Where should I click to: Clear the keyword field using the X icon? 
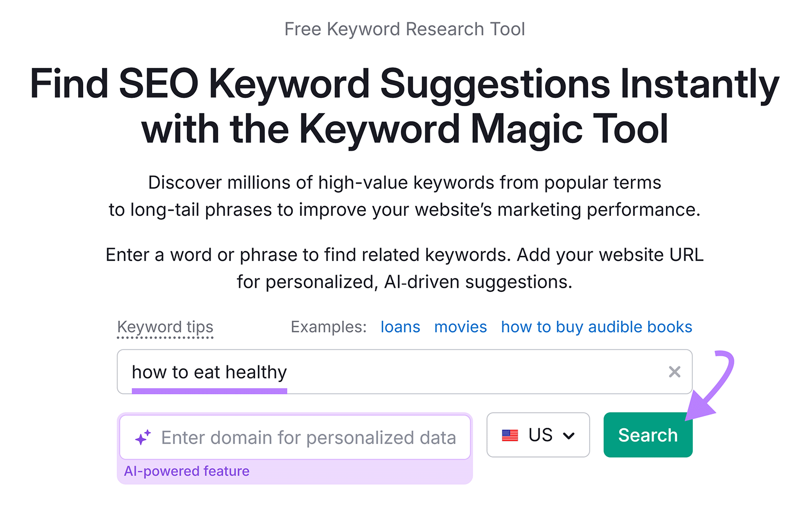coord(674,372)
